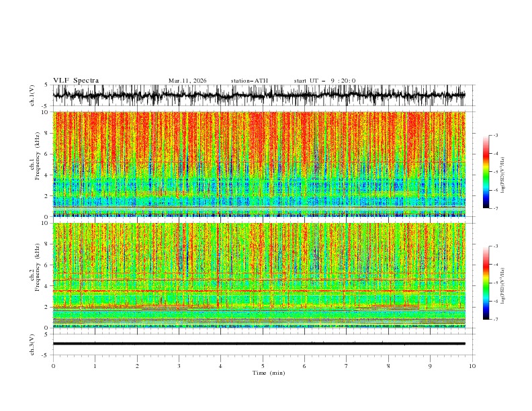Click the "-7" tick on ch.1 colorbar

coord(495,209)
